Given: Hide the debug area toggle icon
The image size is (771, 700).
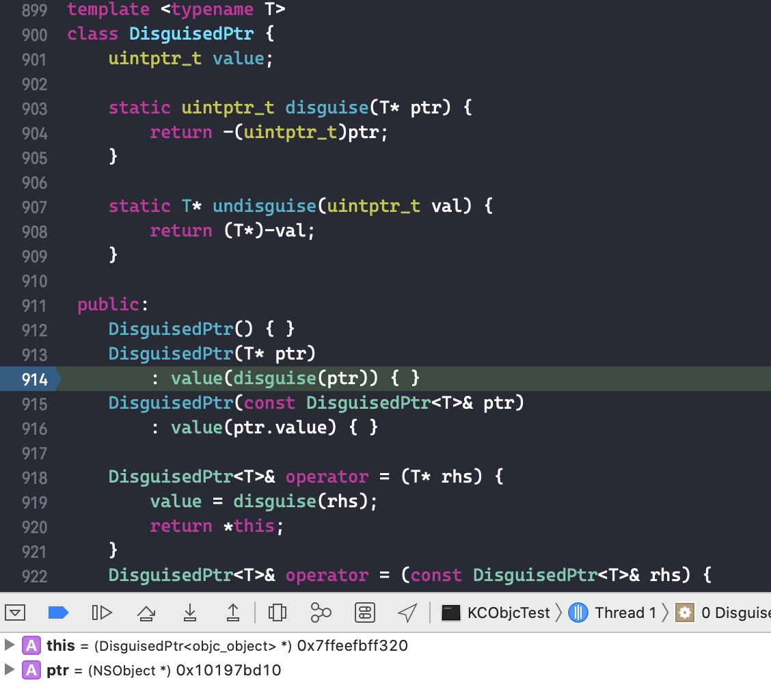Looking at the screenshot, I should point(15,612).
